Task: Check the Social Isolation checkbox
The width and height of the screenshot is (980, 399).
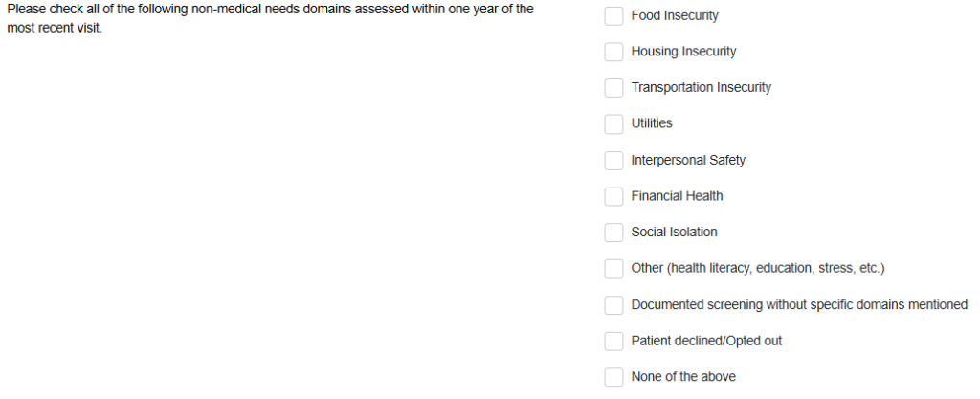Action: point(613,233)
